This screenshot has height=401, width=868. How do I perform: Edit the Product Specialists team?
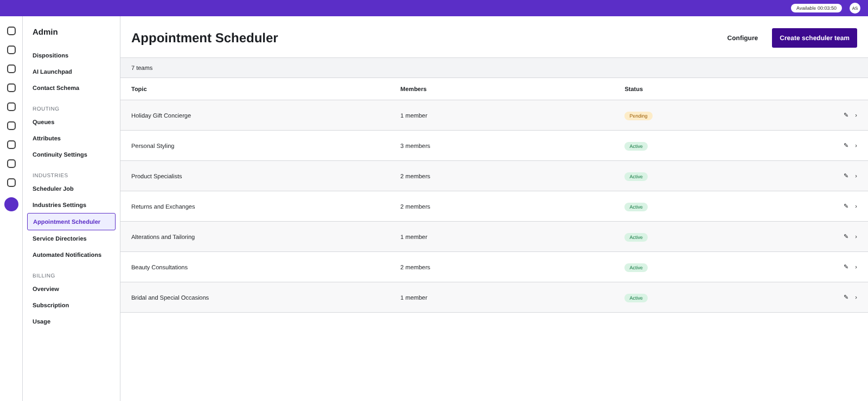(x=846, y=176)
